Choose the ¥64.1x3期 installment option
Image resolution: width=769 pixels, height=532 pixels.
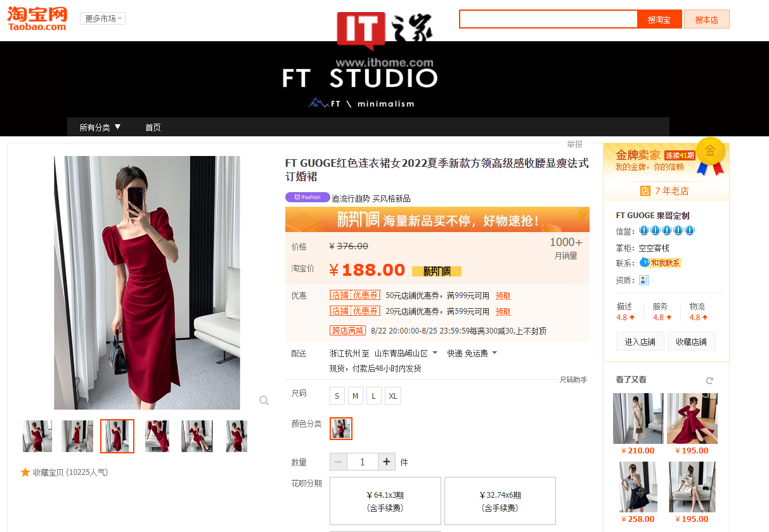[385, 501]
